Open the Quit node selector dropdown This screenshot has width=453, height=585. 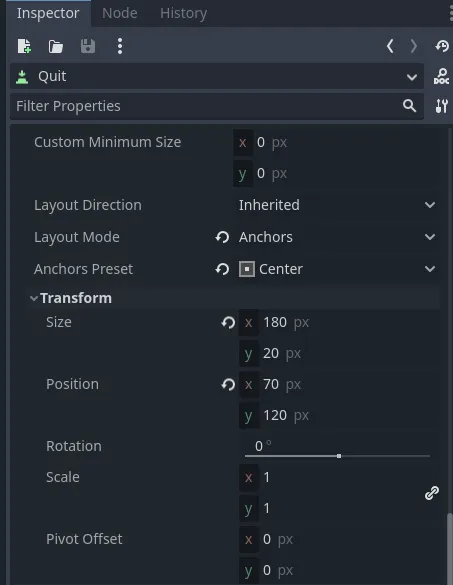click(217, 76)
